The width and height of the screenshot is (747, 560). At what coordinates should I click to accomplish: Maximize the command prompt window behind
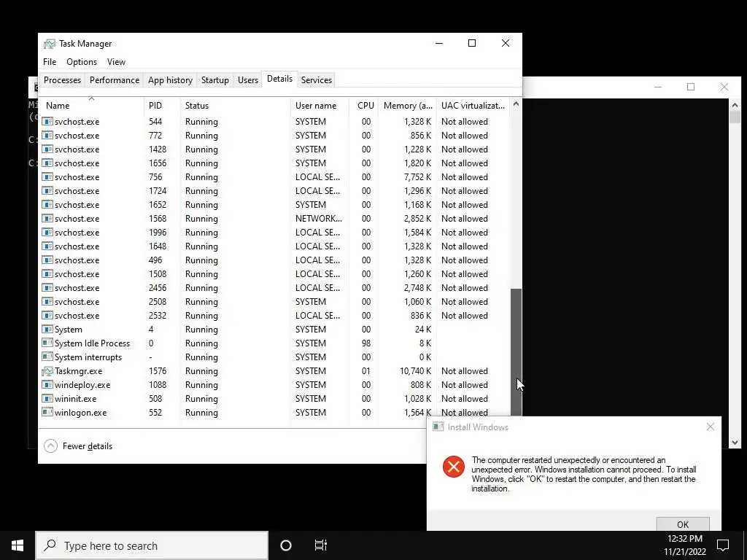click(x=691, y=87)
